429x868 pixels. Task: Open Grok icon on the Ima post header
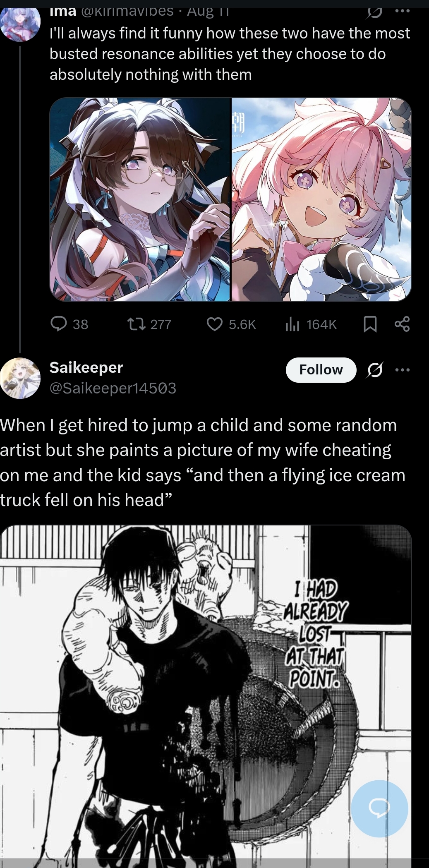(375, 12)
